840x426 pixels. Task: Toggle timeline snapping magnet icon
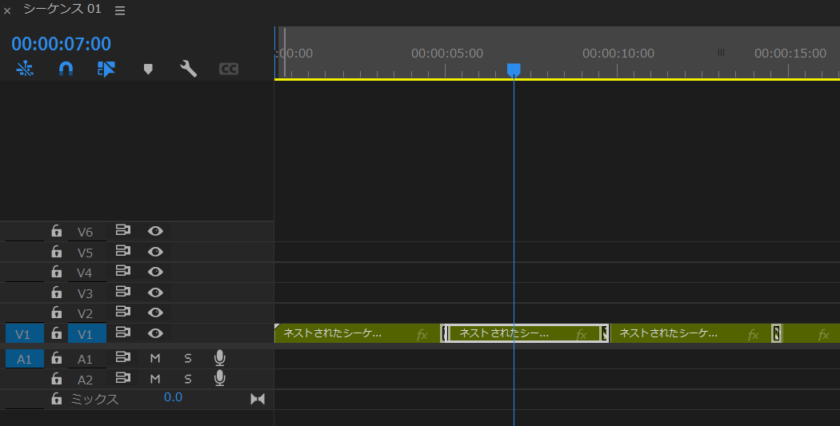[66, 69]
